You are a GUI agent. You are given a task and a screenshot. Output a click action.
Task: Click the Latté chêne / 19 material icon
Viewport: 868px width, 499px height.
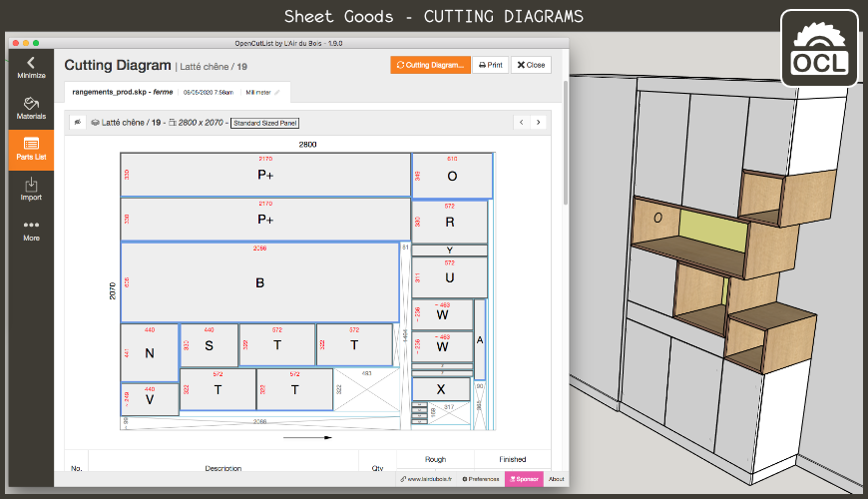[95, 123]
